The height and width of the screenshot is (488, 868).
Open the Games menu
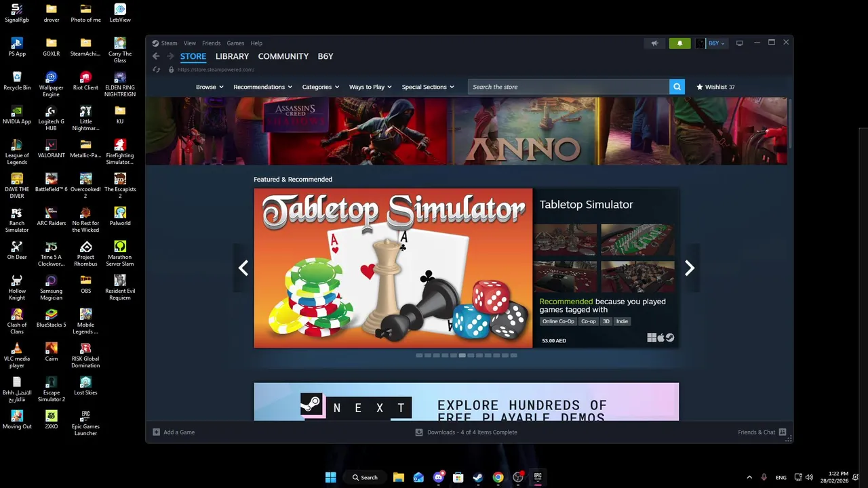click(x=235, y=43)
